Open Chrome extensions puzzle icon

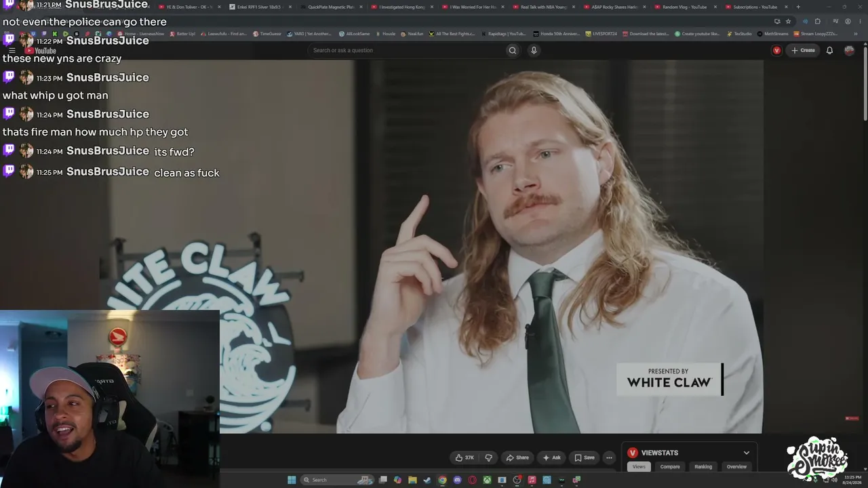click(817, 21)
